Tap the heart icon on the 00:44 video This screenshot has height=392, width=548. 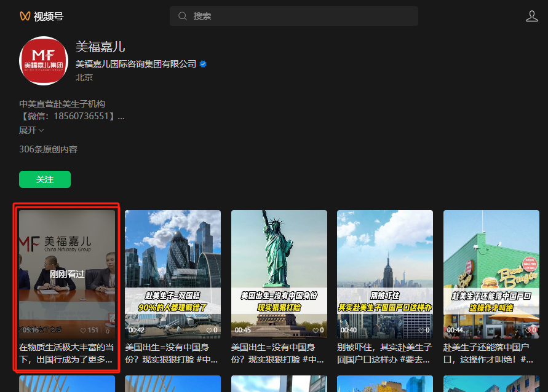528,330
